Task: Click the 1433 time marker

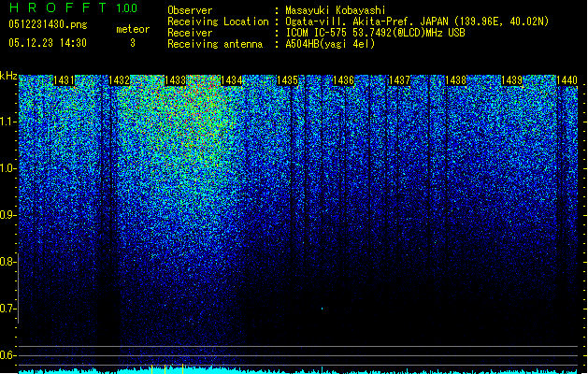Action: click(176, 80)
